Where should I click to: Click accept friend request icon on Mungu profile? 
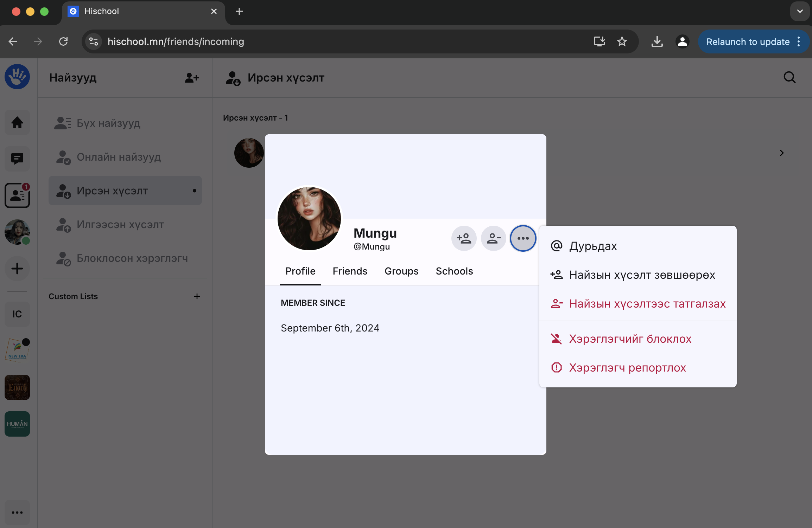point(464,238)
